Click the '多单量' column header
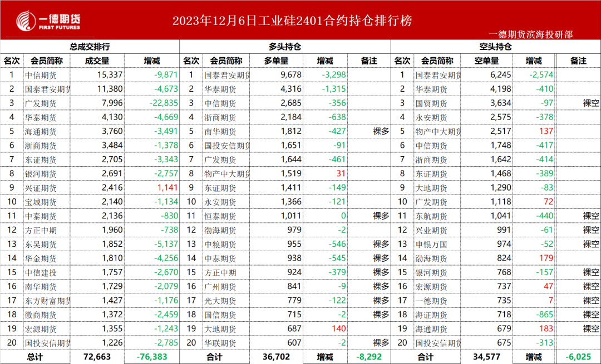Screen dimensions: 601x364 point(277,61)
